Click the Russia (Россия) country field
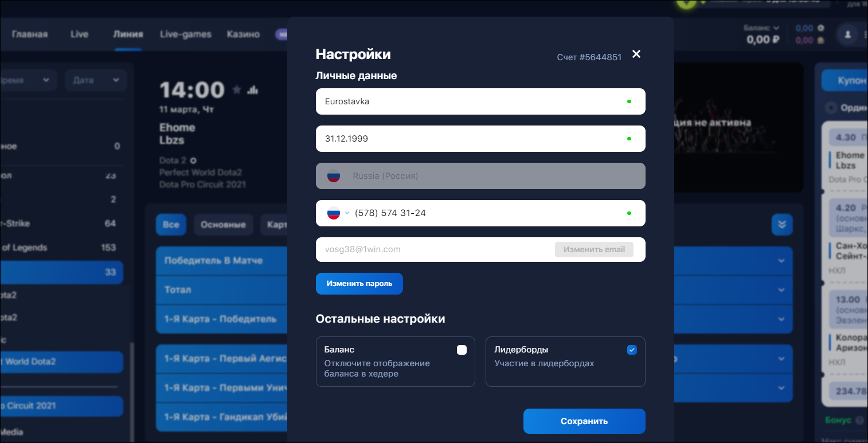The height and width of the screenshot is (443, 868). click(x=480, y=176)
